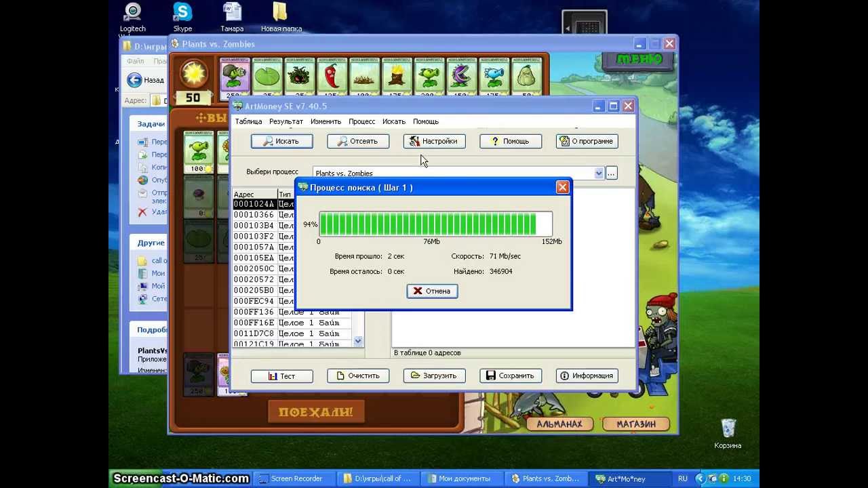
Task: Open ArtMoney Настройки settings button
Action: pos(434,141)
